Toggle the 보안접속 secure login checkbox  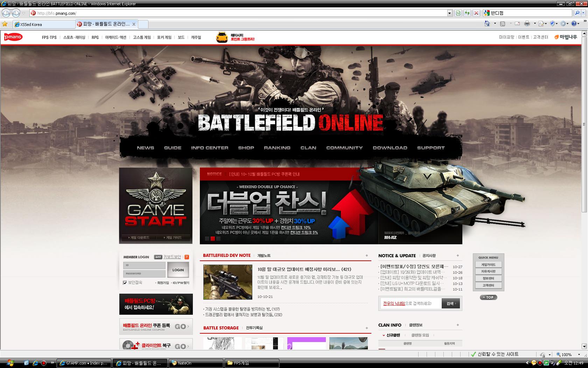[x=125, y=282]
